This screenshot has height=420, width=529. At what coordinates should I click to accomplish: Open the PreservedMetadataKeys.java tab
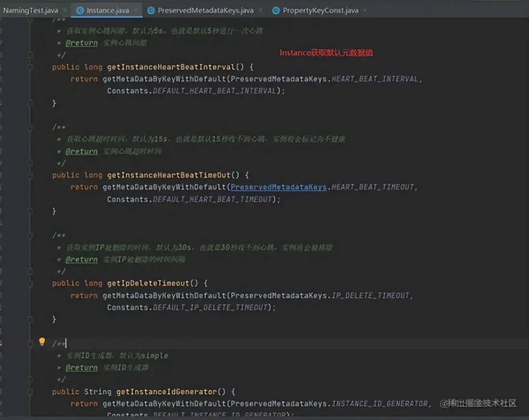point(205,11)
